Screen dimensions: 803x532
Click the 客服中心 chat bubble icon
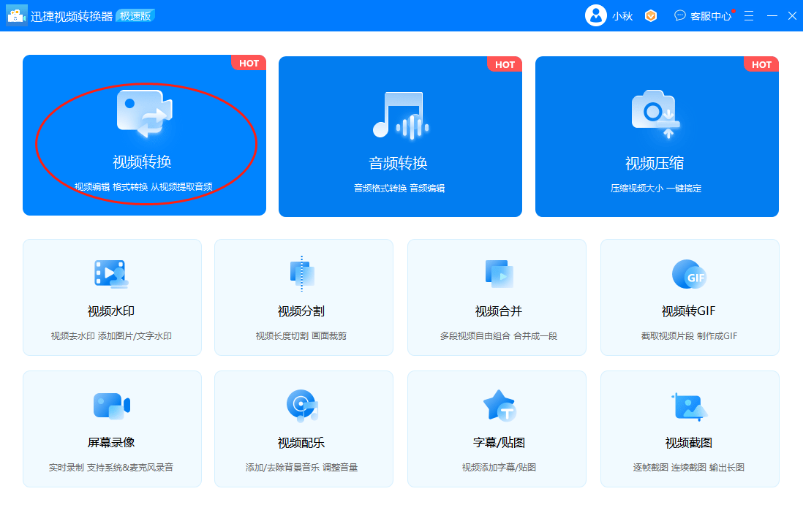679,16
